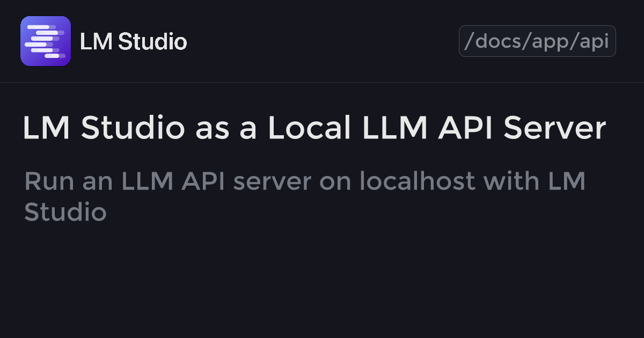Click the word Studio in the header brand name
The width and height of the screenshot is (644, 338).
click(152, 41)
